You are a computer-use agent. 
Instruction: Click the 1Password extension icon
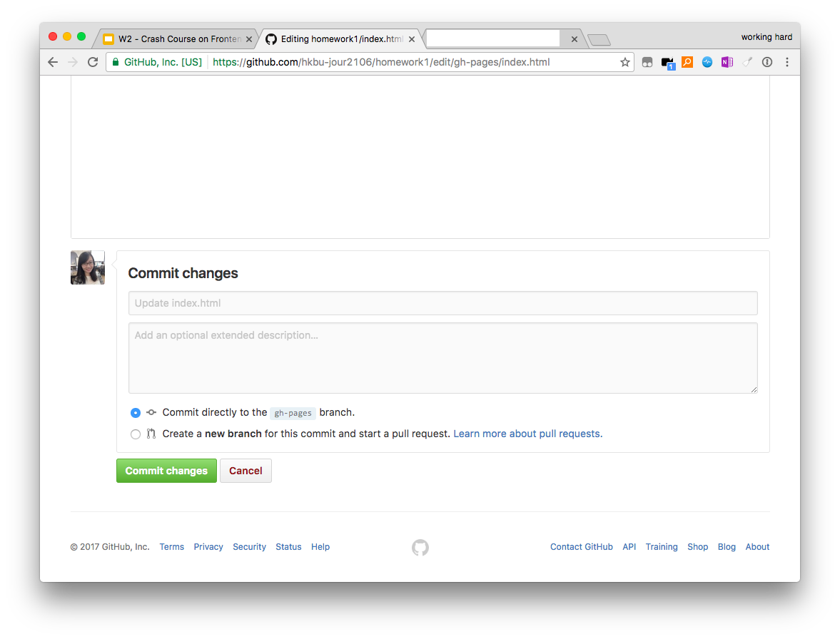767,62
